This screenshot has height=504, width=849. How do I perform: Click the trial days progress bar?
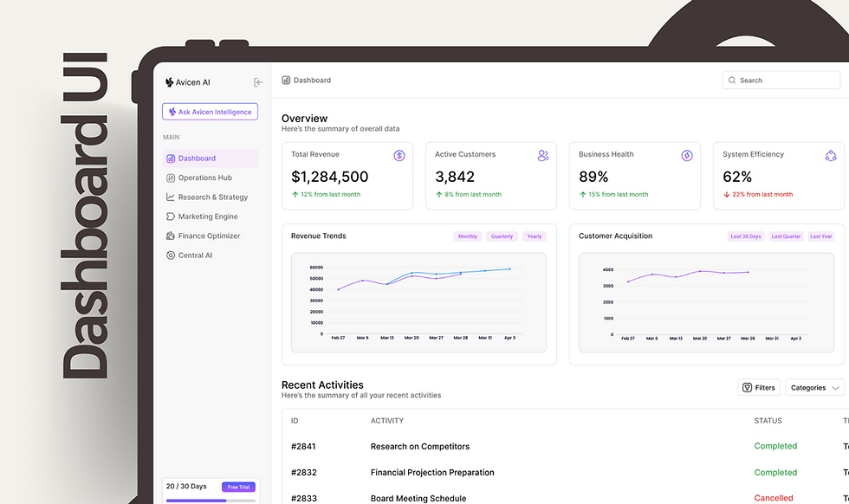point(211,501)
